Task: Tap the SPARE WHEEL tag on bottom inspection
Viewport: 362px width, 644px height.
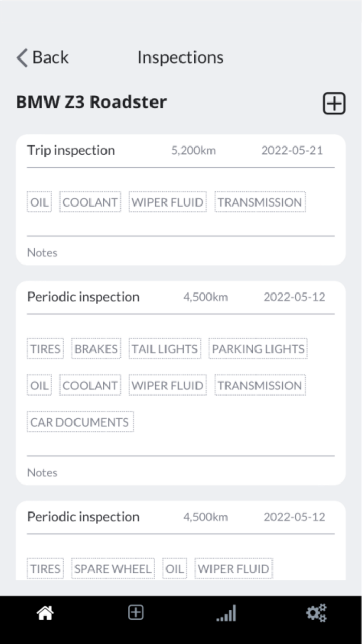Action: [x=113, y=568]
